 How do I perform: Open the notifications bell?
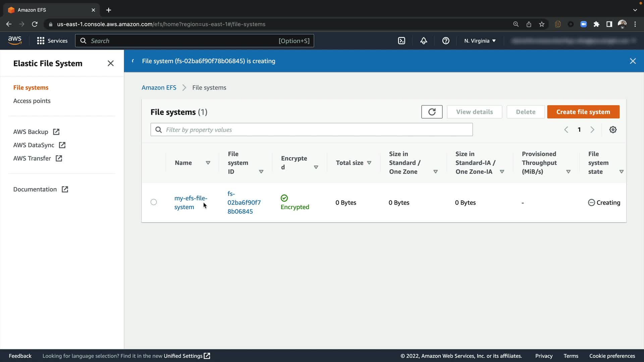424,41
